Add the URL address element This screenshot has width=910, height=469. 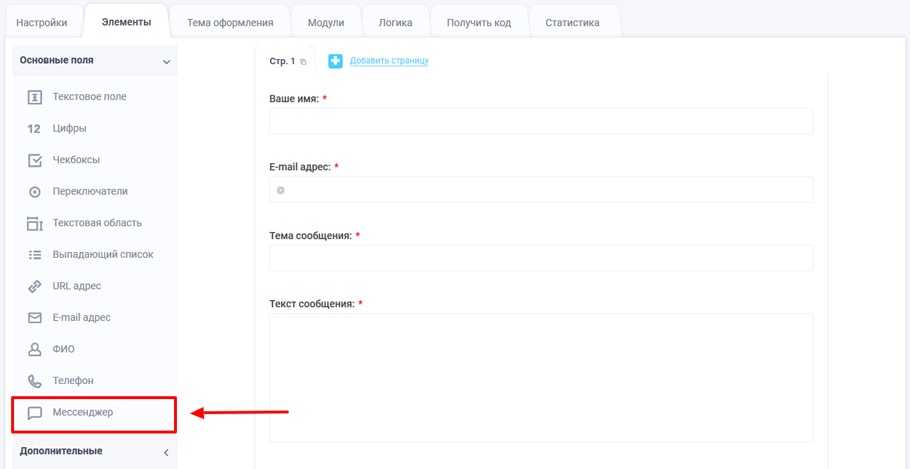[x=76, y=286]
